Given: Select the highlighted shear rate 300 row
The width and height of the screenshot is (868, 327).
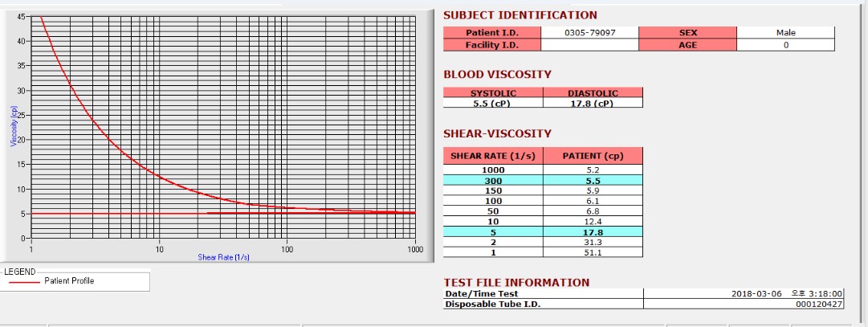Looking at the screenshot, I should [x=543, y=180].
